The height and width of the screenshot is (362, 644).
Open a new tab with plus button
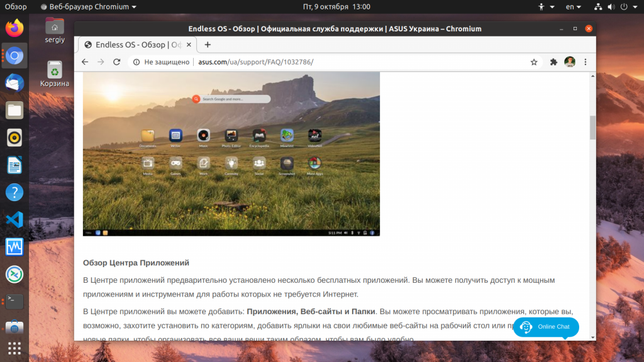[x=208, y=45]
